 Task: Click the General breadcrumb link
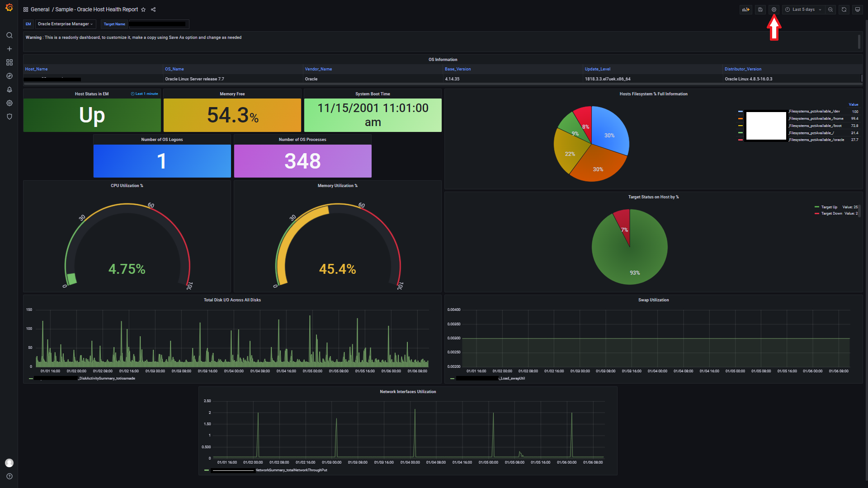[40, 9]
